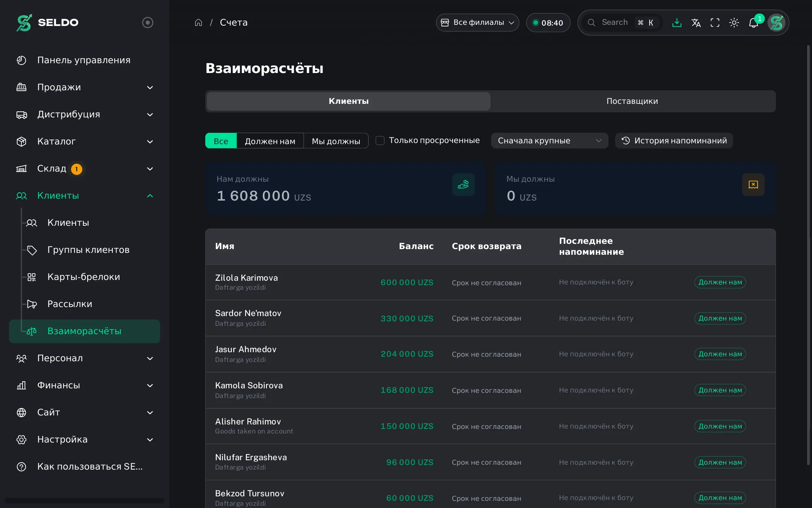Open the Сначала крупные sort dropdown
Viewport: 812px width, 508px height.
click(x=550, y=140)
